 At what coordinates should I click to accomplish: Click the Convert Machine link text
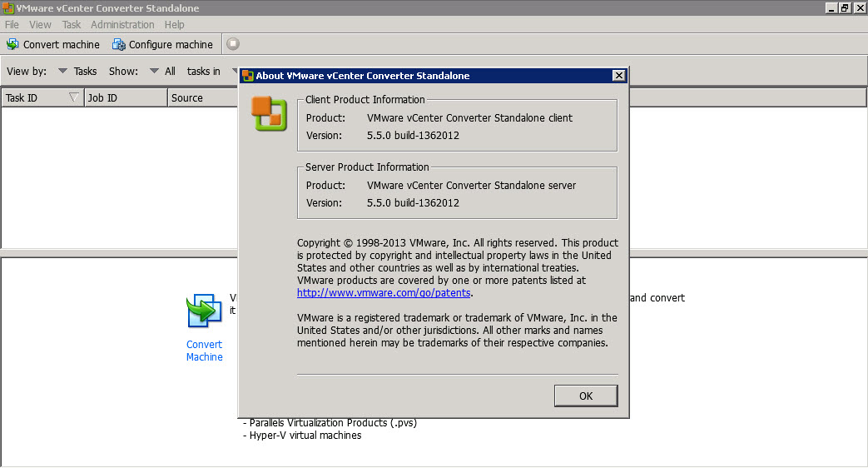204,351
